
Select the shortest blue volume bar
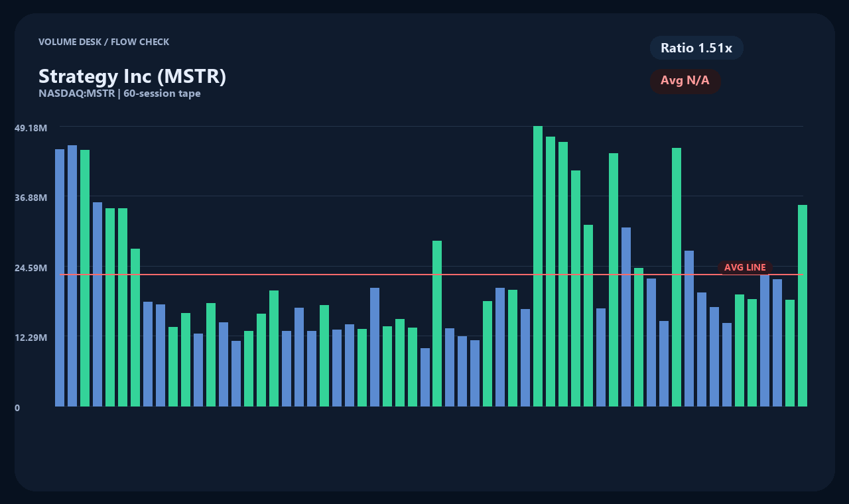[x=425, y=377]
